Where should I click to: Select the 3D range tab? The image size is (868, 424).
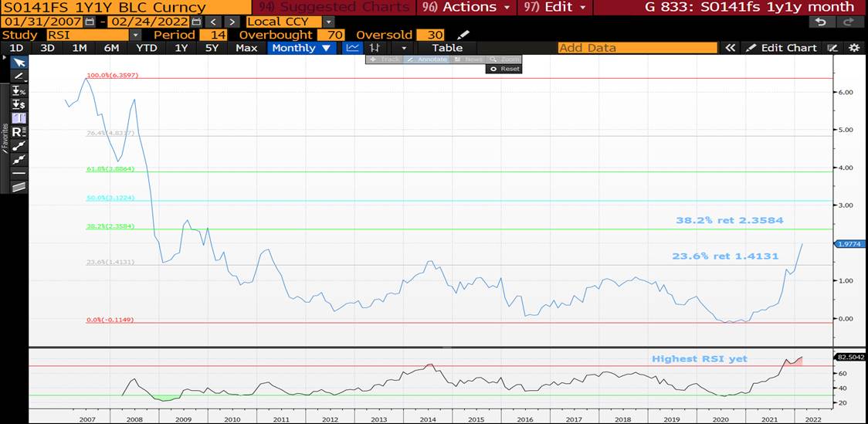point(48,48)
